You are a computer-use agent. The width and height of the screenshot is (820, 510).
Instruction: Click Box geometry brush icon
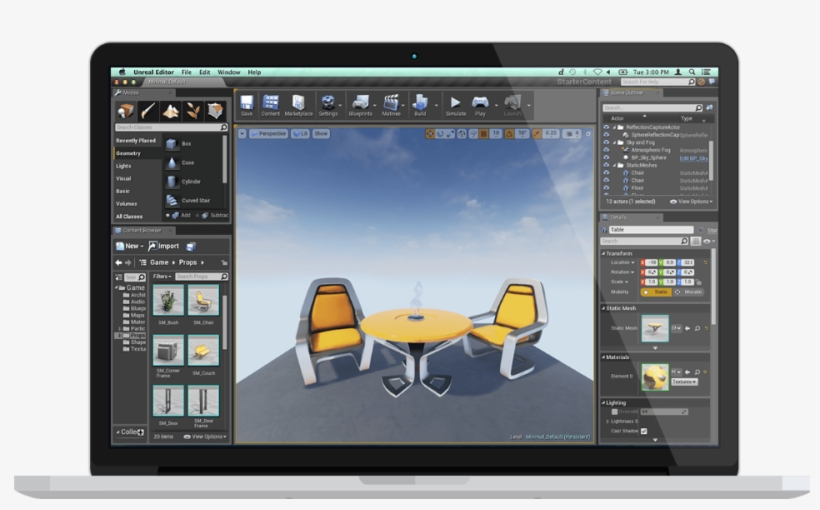click(172, 144)
